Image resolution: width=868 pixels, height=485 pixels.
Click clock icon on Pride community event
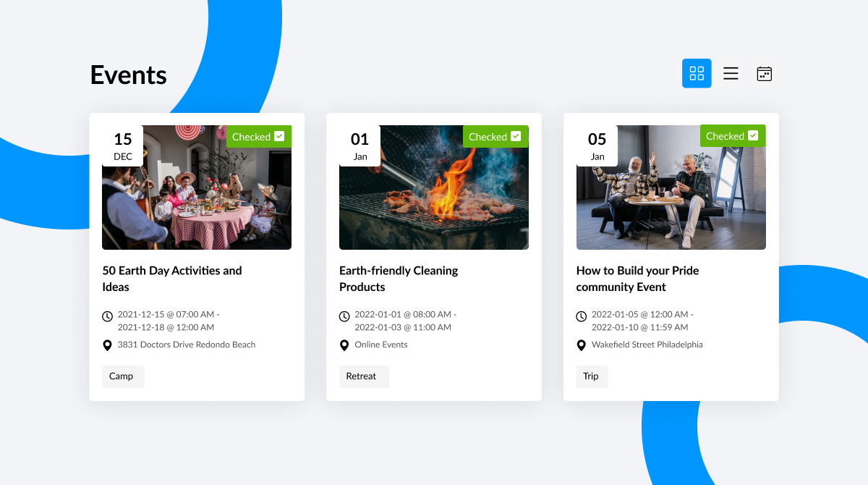coord(582,316)
